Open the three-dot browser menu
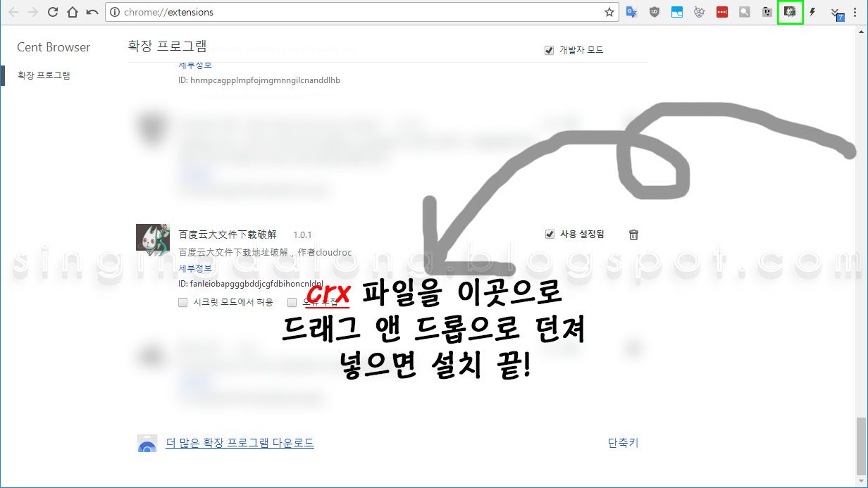 click(x=855, y=12)
